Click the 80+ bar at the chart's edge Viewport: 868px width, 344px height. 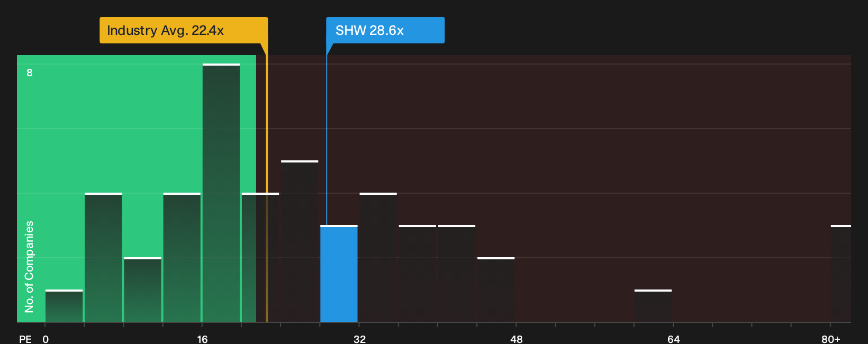(841, 274)
